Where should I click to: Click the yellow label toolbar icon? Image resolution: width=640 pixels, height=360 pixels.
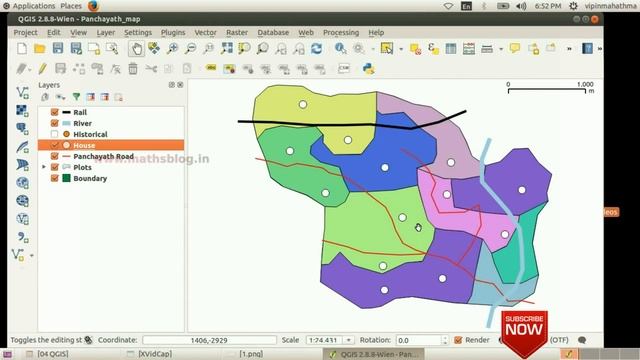[211, 68]
